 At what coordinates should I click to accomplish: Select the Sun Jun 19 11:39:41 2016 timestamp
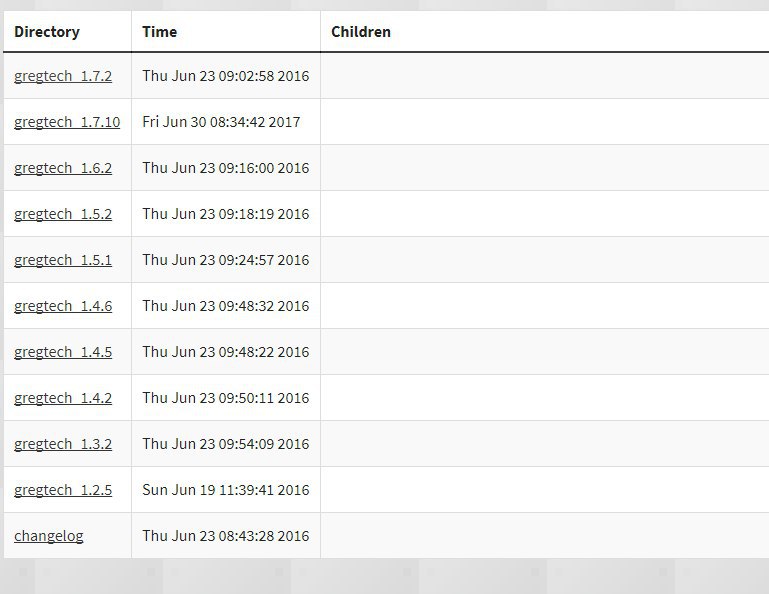pyautogui.click(x=226, y=490)
